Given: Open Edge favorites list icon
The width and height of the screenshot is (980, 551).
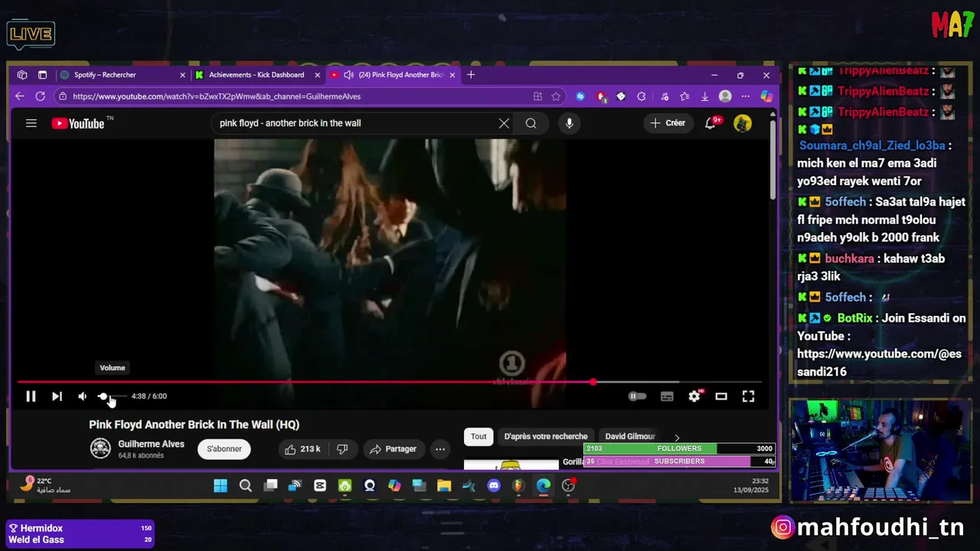Looking at the screenshot, I should 684,96.
